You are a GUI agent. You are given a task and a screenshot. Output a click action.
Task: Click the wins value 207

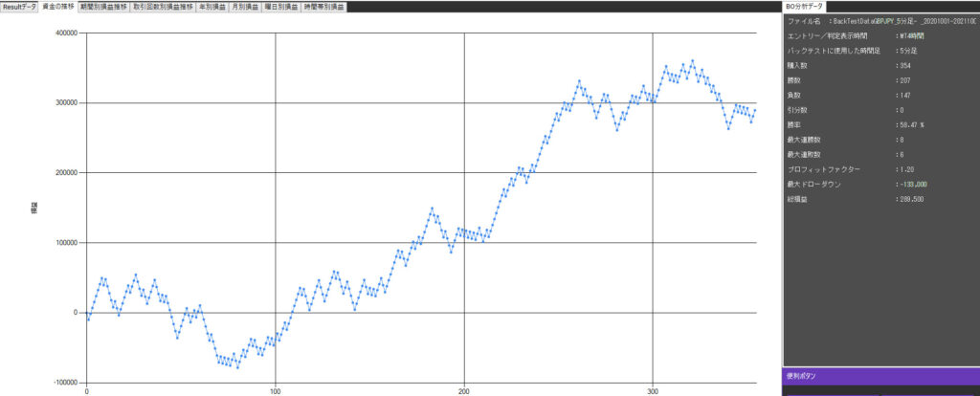pos(905,80)
